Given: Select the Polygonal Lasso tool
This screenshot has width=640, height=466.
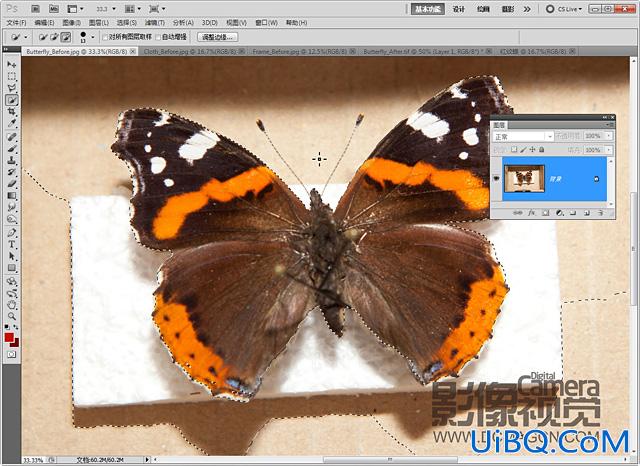Looking at the screenshot, I should 11,88.
